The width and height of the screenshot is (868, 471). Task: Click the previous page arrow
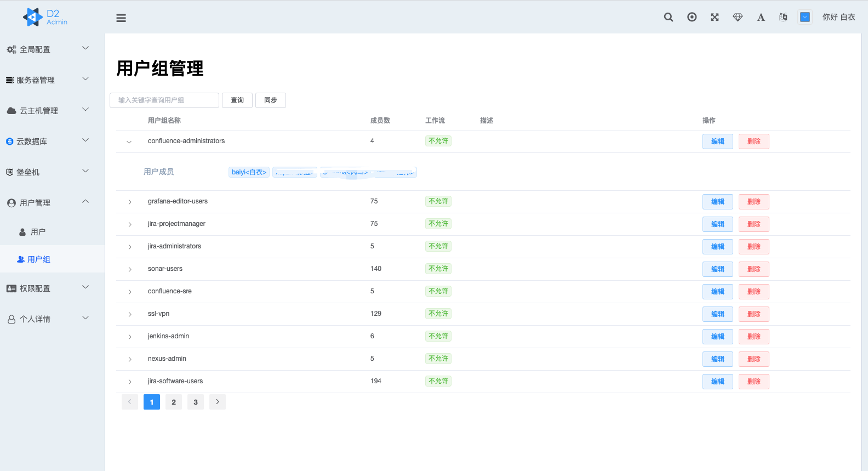point(130,402)
